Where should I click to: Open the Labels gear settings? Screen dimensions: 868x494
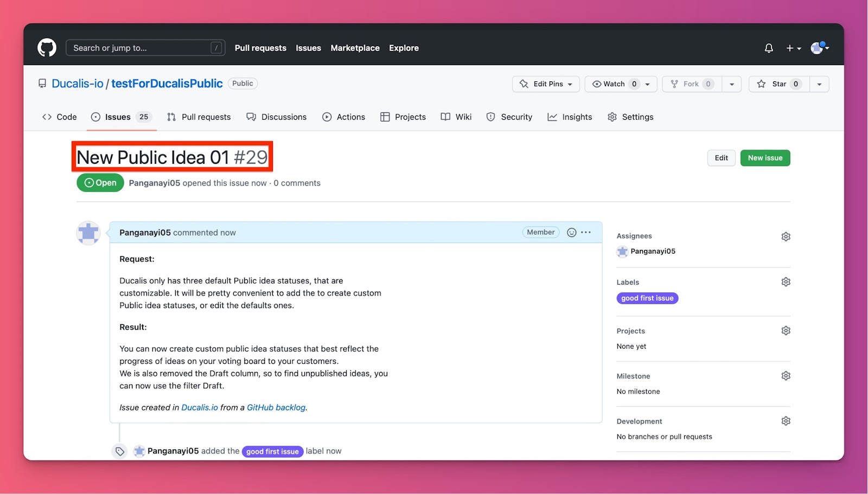click(x=786, y=282)
